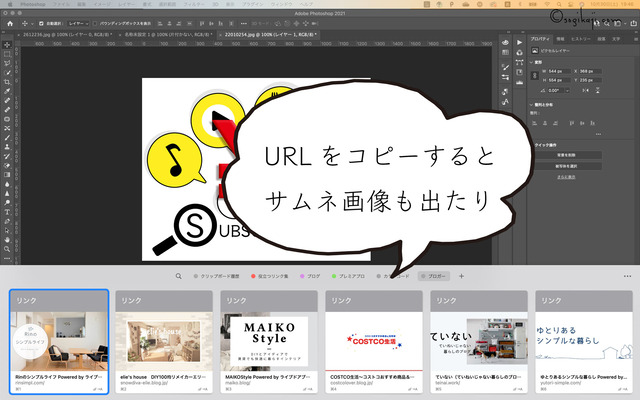Click the 背景を削除 quick action button
Viewport: 640px width, 400px height.
coord(566,155)
